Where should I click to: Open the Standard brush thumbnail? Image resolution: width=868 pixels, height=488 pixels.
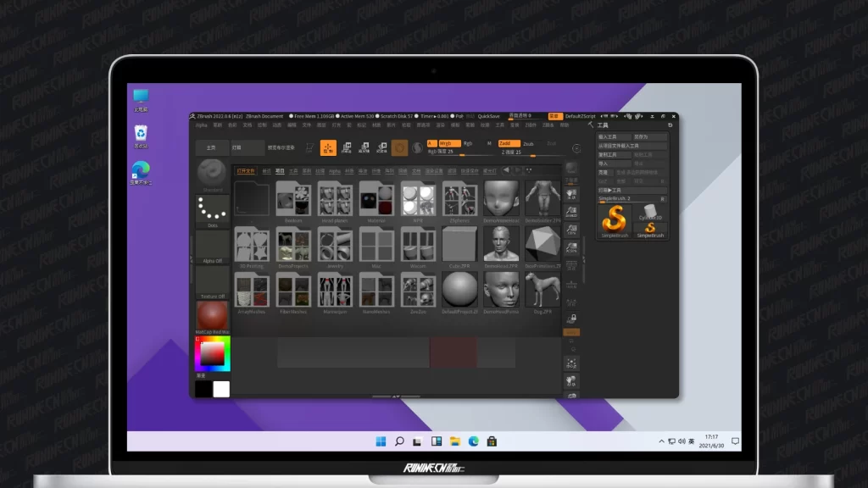(x=212, y=174)
